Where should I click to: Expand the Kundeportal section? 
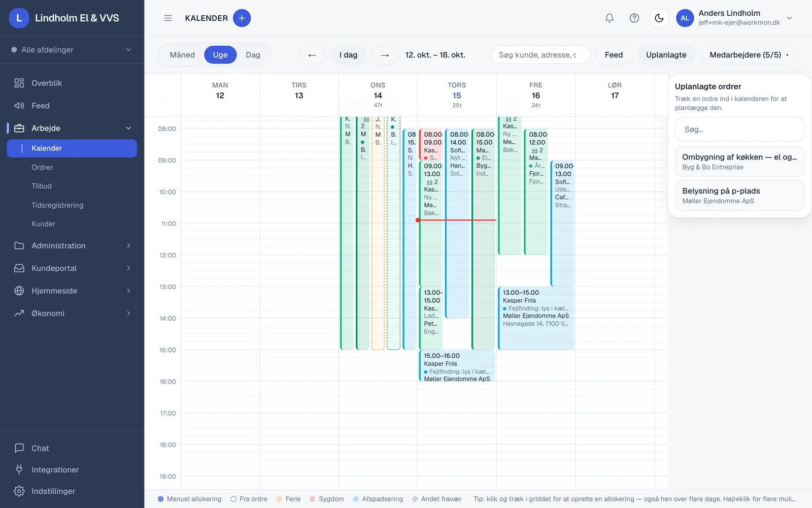[72, 268]
